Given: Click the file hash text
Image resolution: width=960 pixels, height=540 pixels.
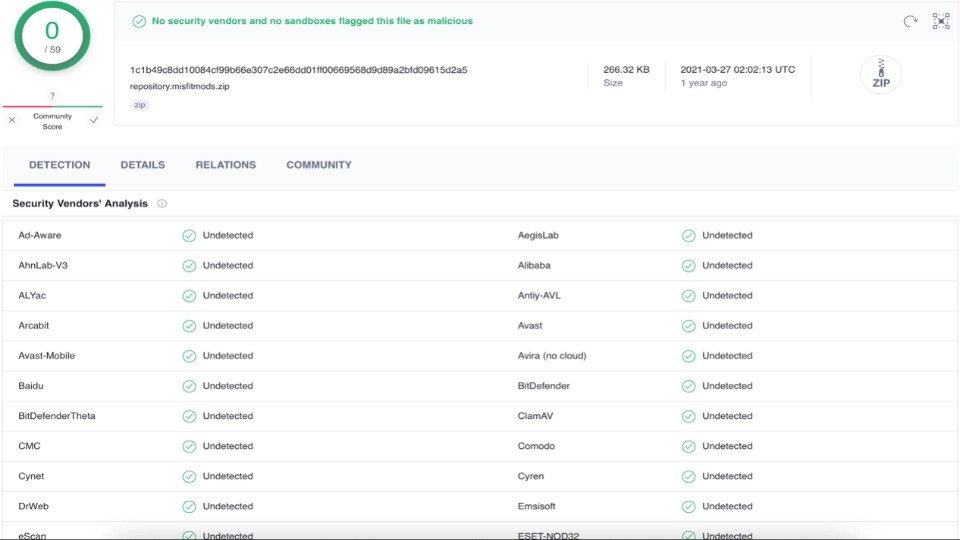Looking at the screenshot, I should tap(299, 70).
